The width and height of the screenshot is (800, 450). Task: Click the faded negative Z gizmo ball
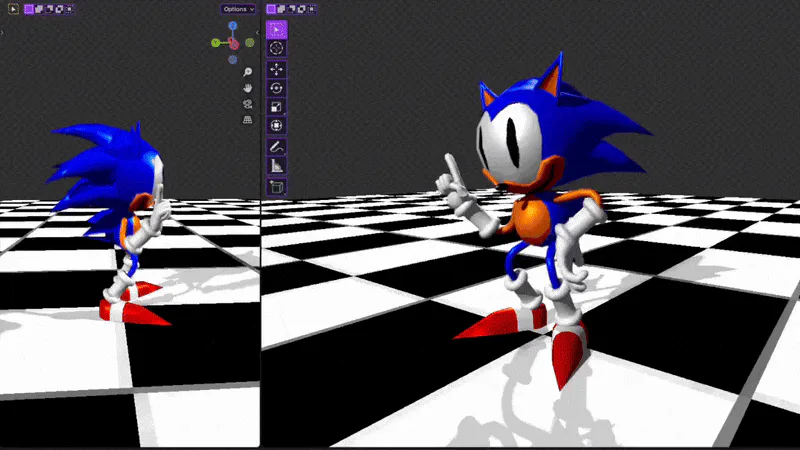[x=233, y=60]
